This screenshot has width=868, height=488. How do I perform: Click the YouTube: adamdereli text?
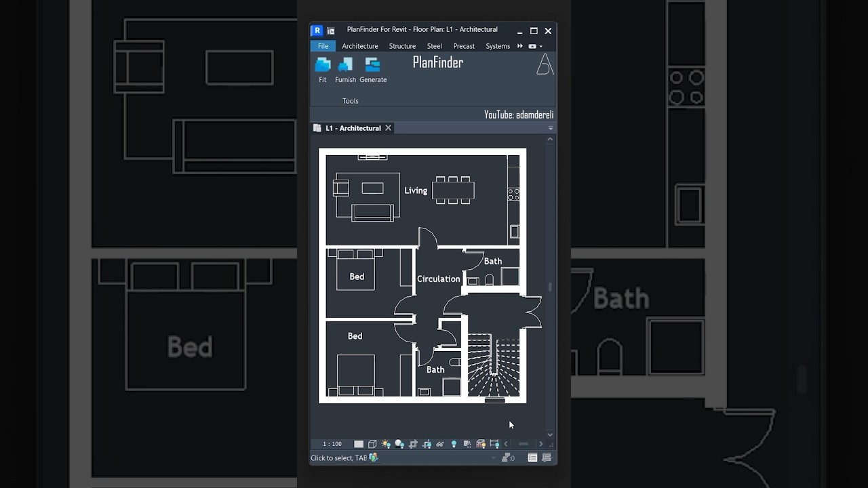pyautogui.click(x=519, y=115)
